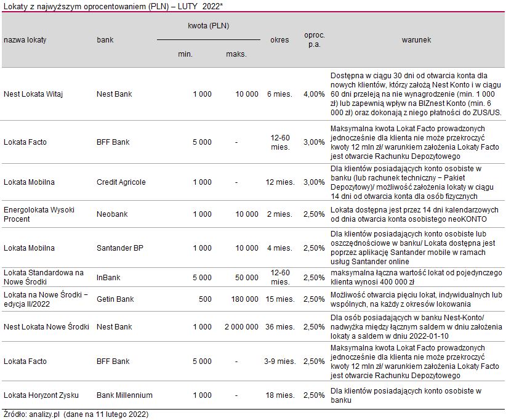506x420 pixels.
Task: Click the 4,00% interest rate value
Action: (314, 94)
